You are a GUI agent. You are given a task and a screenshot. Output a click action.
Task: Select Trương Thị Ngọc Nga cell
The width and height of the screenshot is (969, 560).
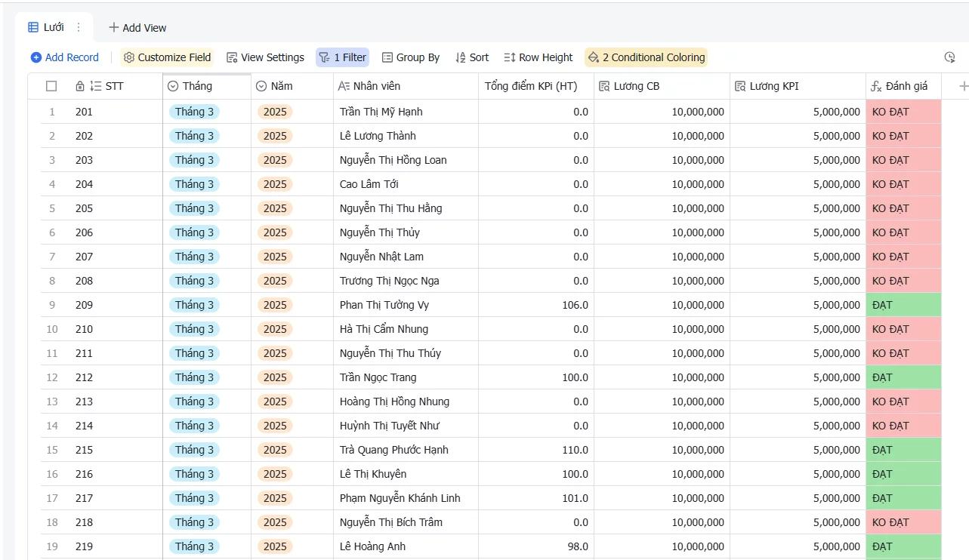click(406, 281)
